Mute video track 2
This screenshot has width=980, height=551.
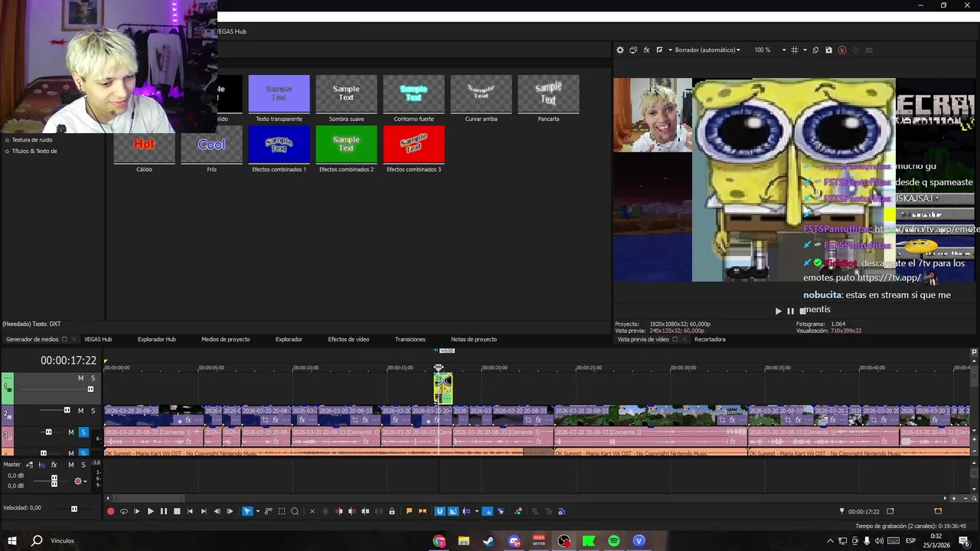[x=80, y=411]
